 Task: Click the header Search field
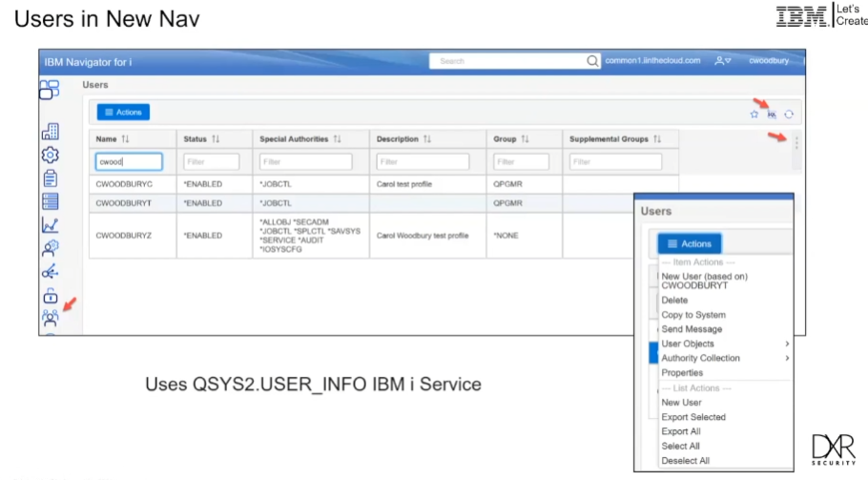(507, 61)
